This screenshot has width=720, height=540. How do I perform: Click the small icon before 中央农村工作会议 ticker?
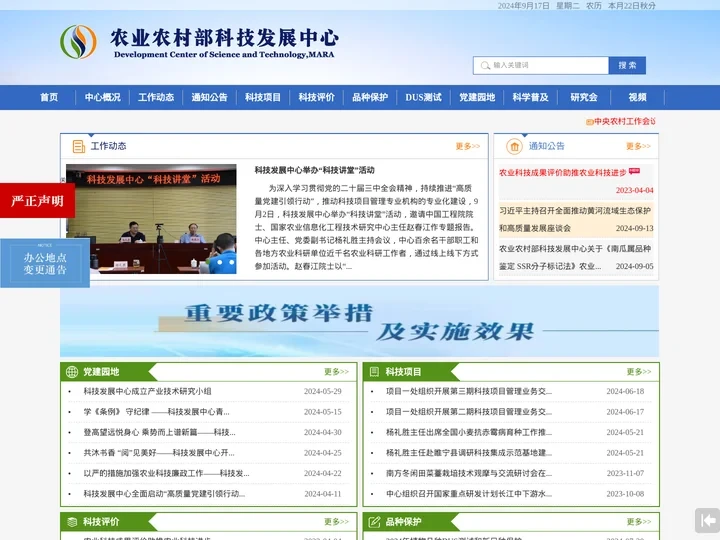coord(590,122)
